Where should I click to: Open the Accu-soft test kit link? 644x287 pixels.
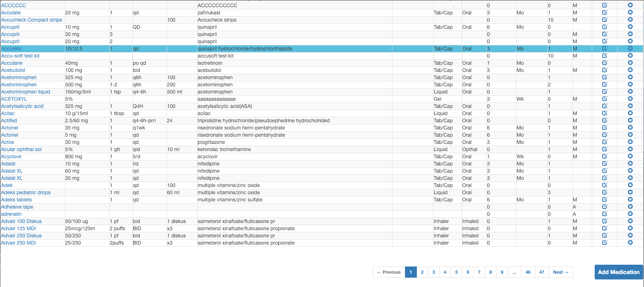point(20,56)
